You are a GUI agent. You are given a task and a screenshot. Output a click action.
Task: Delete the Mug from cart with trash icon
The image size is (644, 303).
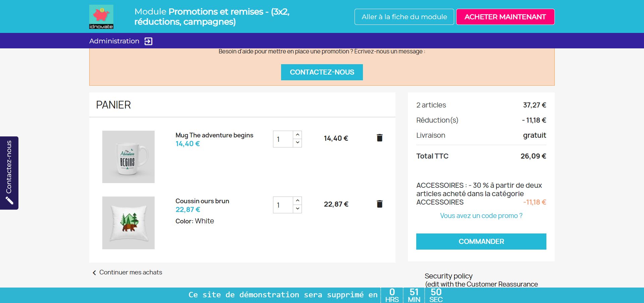pos(380,138)
